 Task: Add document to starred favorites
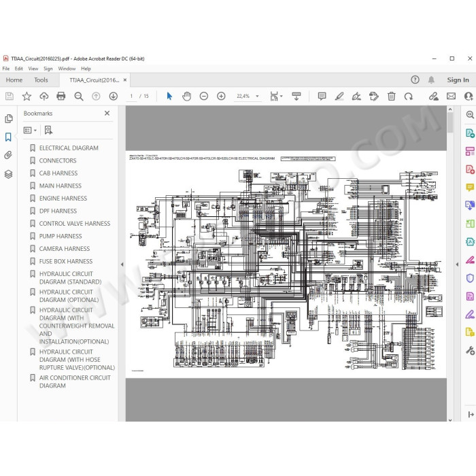pyautogui.click(x=27, y=97)
